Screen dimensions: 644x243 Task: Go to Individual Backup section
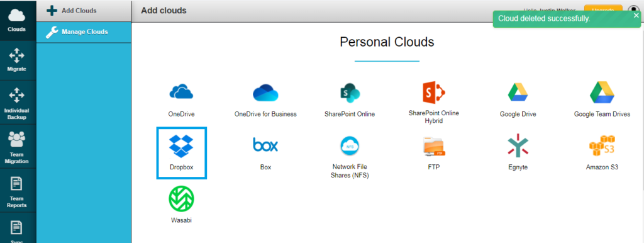pyautogui.click(x=16, y=103)
